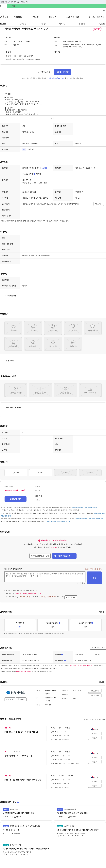Click the 장애인용 주차장 facility icon

point(16,390)
